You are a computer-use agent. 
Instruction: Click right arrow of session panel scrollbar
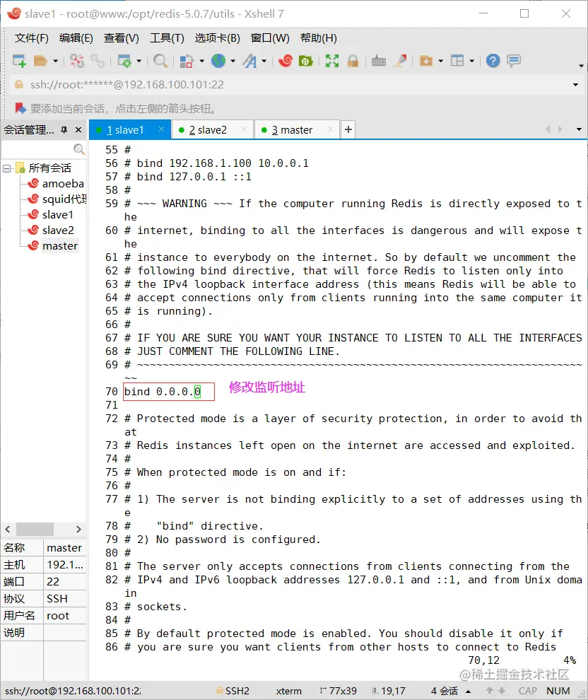tap(78, 529)
